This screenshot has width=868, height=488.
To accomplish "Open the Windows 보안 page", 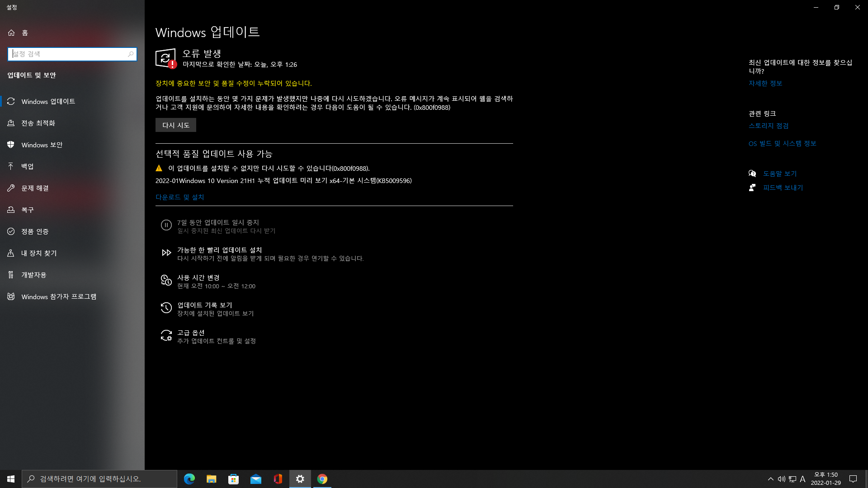I will (x=72, y=145).
